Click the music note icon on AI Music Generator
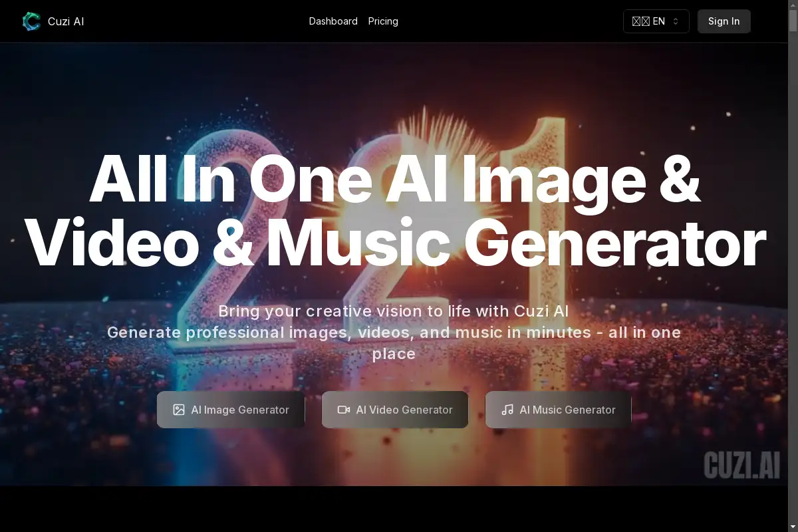798x532 pixels. click(x=507, y=410)
